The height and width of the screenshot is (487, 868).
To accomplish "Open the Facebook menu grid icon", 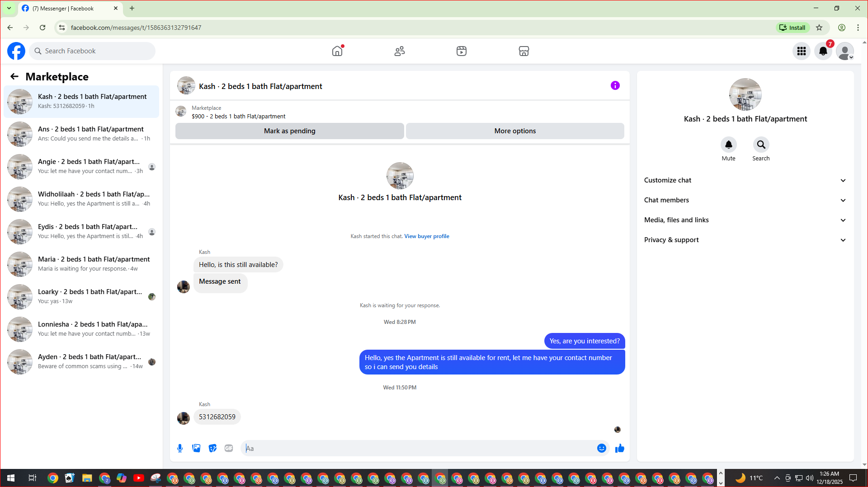I will [x=802, y=51].
